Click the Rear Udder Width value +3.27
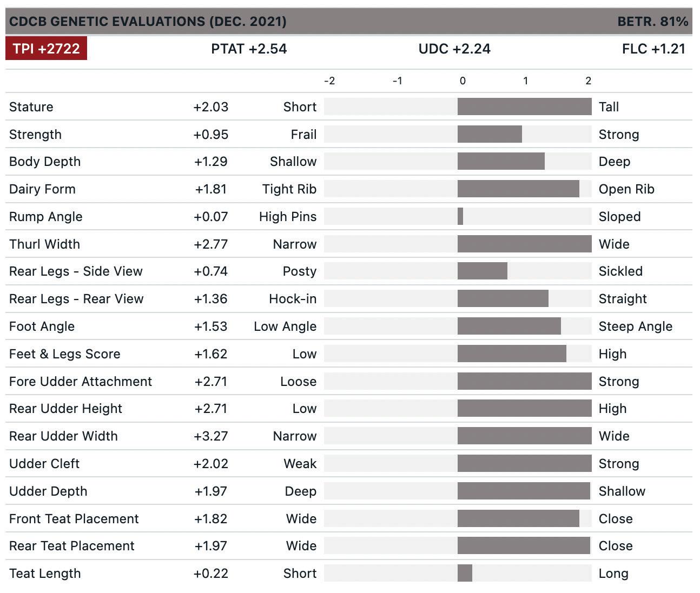This screenshot has height=593, width=700. point(211,436)
